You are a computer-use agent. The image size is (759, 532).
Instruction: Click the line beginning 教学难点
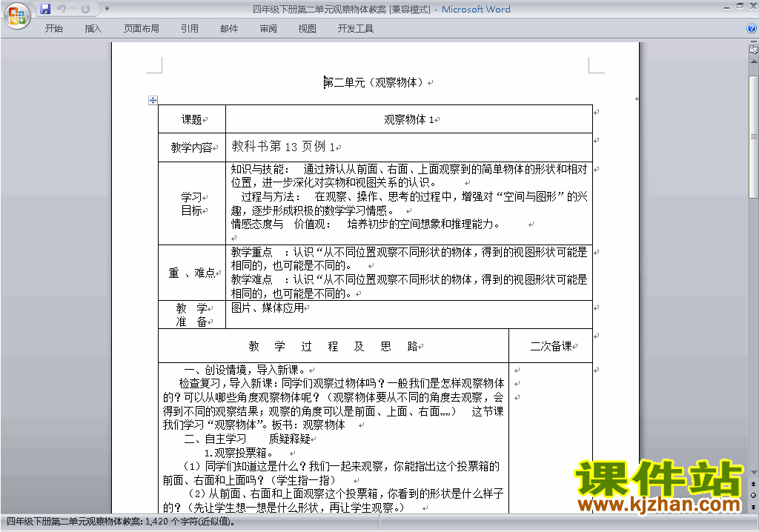point(409,279)
